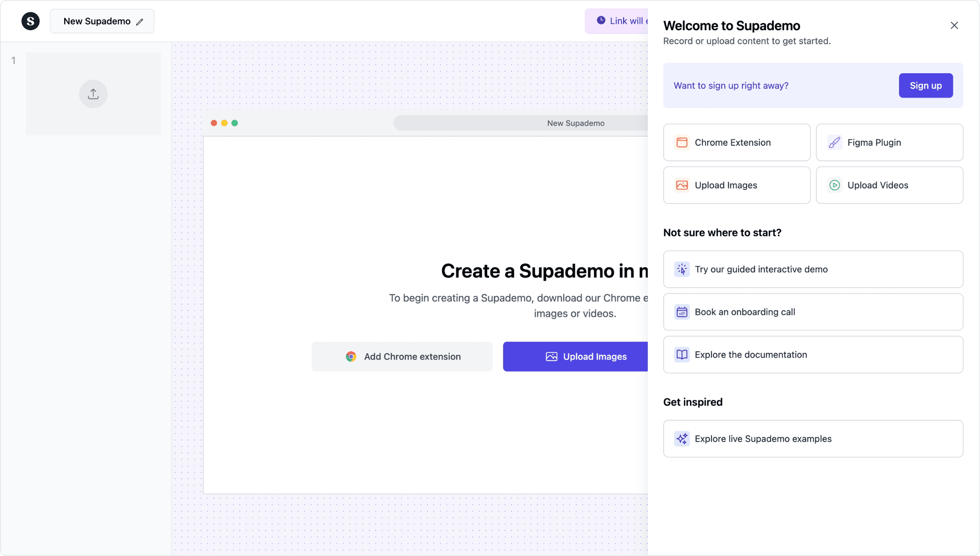Click Add Chrome extension
This screenshot has width=980, height=556.
coord(402,356)
